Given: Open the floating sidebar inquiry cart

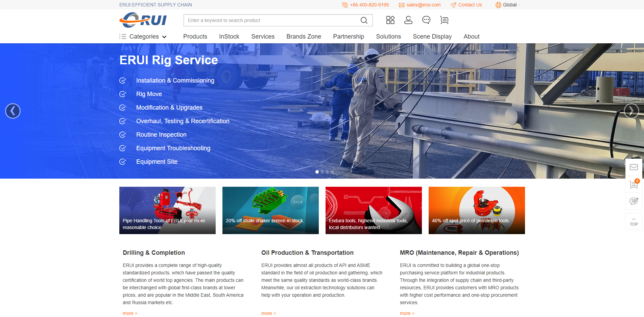Looking at the screenshot, I should coord(634,184).
